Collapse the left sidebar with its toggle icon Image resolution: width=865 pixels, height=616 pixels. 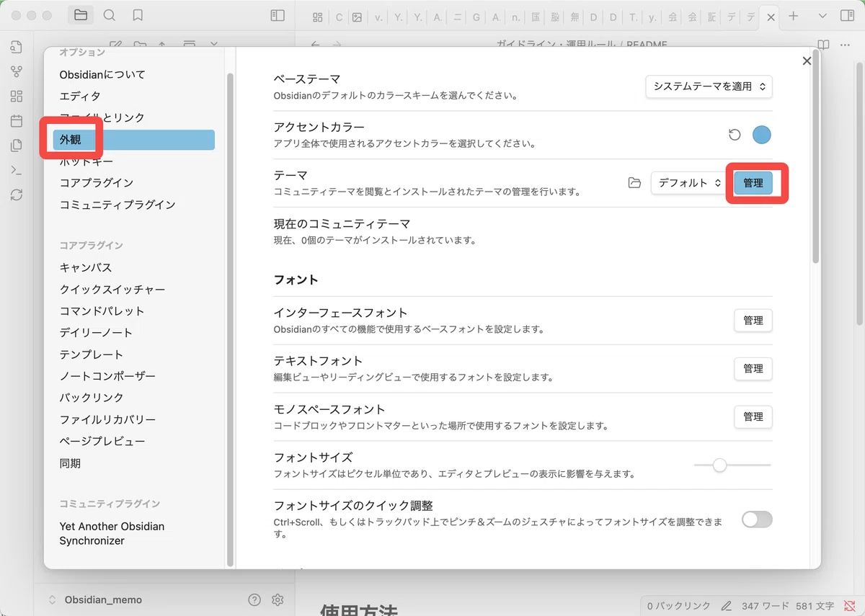277,15
